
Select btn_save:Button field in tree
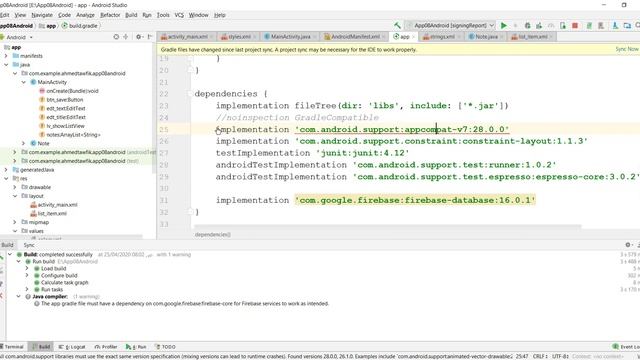61,100
